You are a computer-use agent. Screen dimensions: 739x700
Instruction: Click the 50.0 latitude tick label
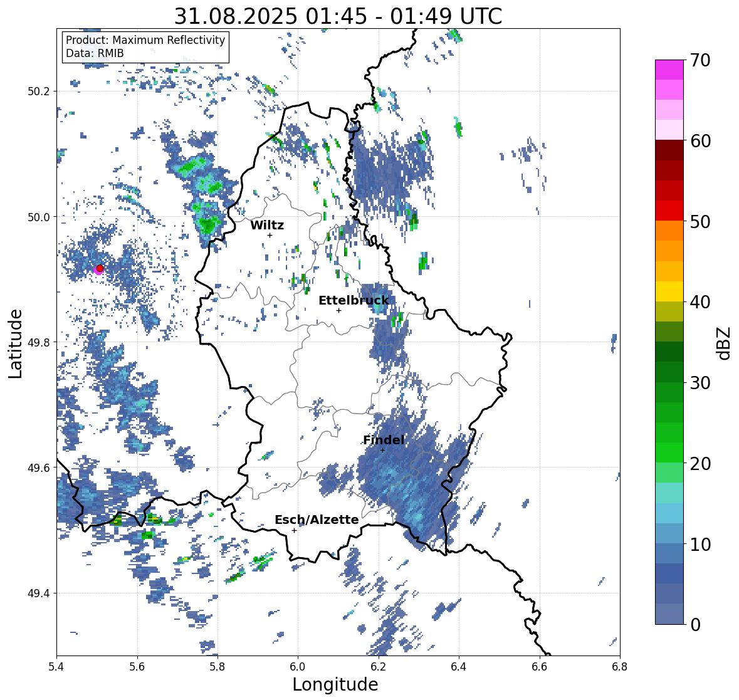coord(38,217)
